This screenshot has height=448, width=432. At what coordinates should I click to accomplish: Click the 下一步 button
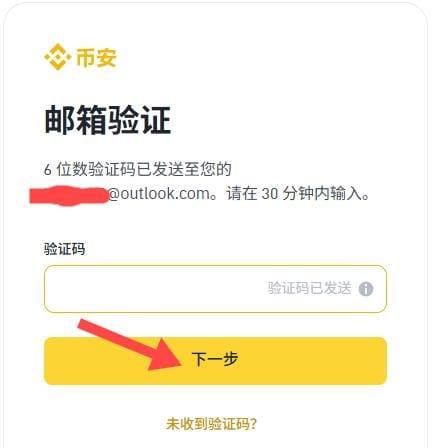coord(215,361)
